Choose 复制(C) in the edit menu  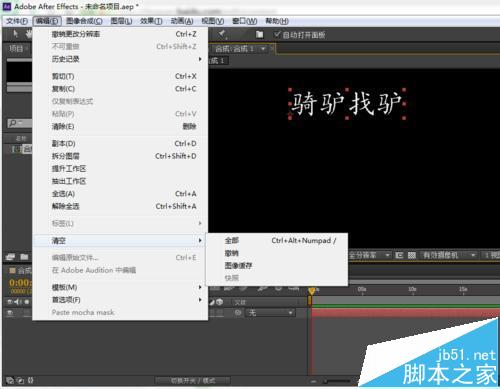coord(120,89)
